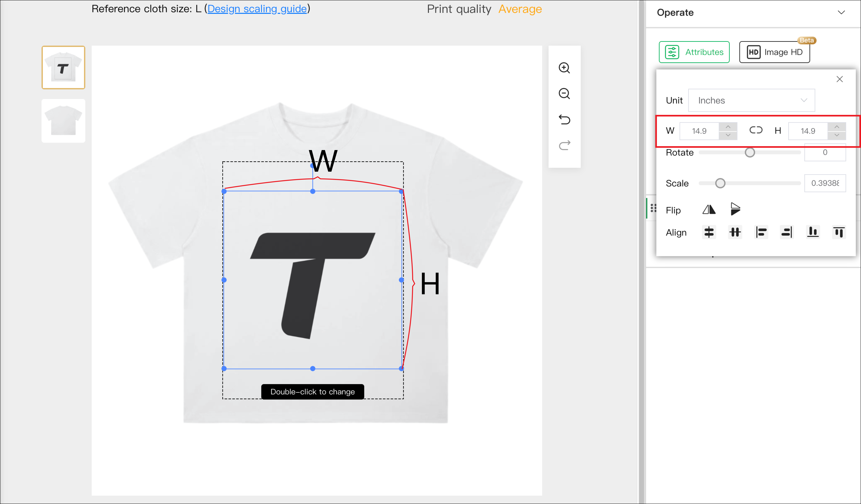The width and height of the screenshot is (861, 504).
Task: Click the right middle resize handle
Action: (x=401, y=280)
